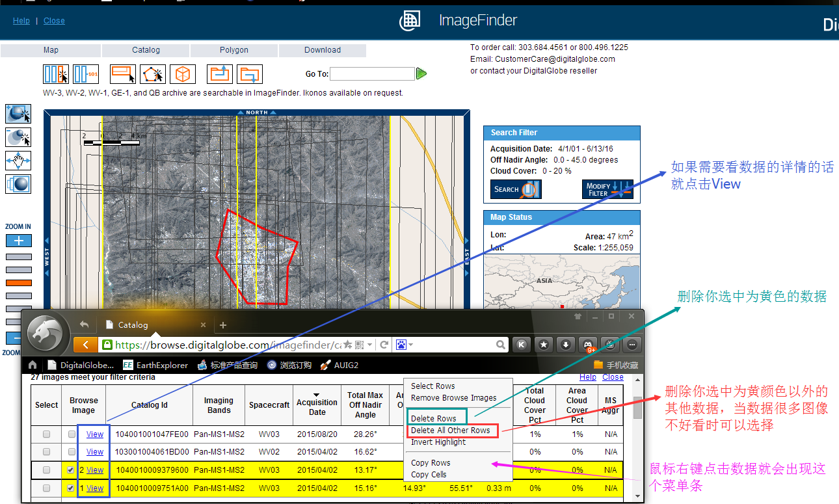Viewport: 839px width, 504px height.
Task: Click the rectangle area select tool
Action: [123, 74]
